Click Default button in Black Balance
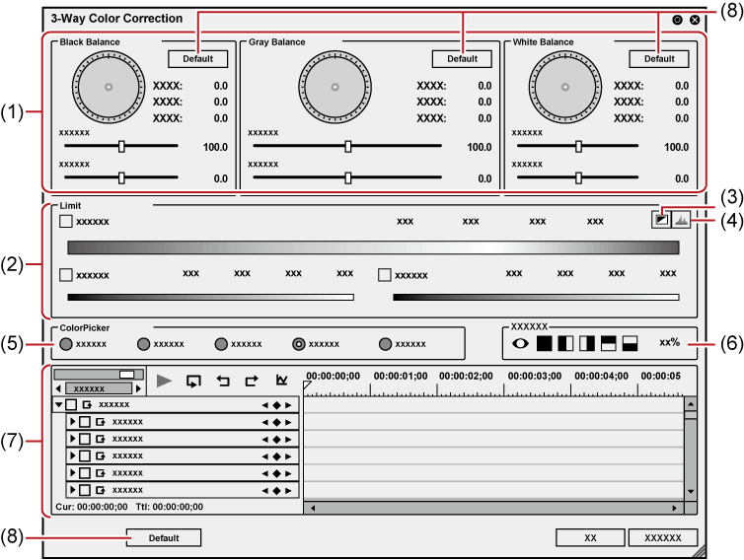Viewport: 744px width, 560px height. (x=197, y=58)
